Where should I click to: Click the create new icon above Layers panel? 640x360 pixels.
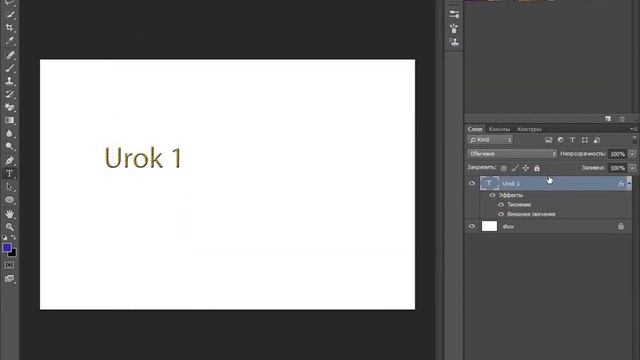(608, 119)
